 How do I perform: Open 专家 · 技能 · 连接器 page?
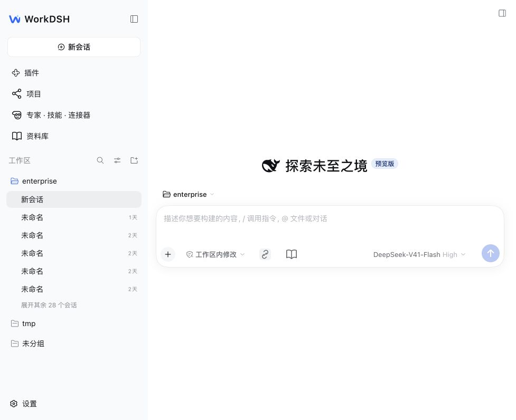[x=51, y=115]
